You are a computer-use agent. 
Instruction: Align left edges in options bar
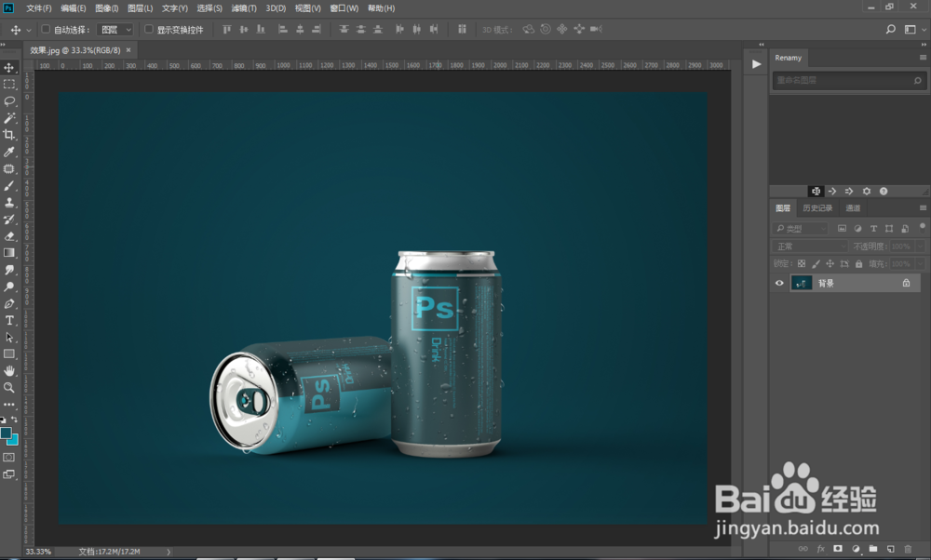283,29
